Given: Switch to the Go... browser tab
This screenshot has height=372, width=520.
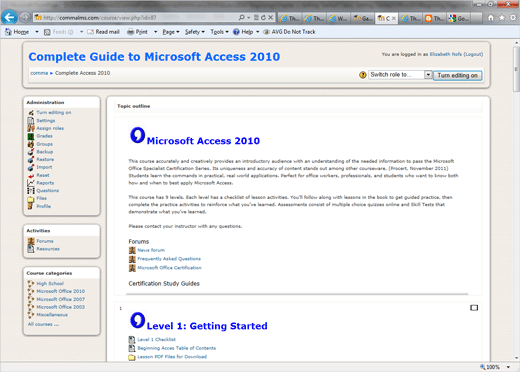Looking at the screenshot, I should point(459,18).
